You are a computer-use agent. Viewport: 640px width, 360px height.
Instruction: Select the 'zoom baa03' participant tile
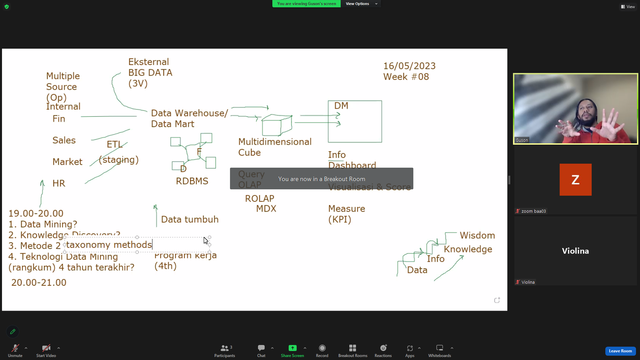click(576, 180)
